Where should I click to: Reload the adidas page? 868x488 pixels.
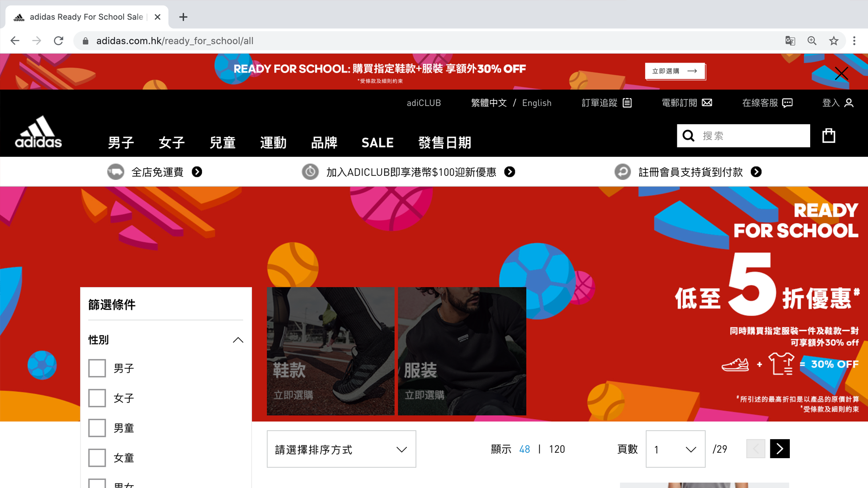(x=58, y=41)
